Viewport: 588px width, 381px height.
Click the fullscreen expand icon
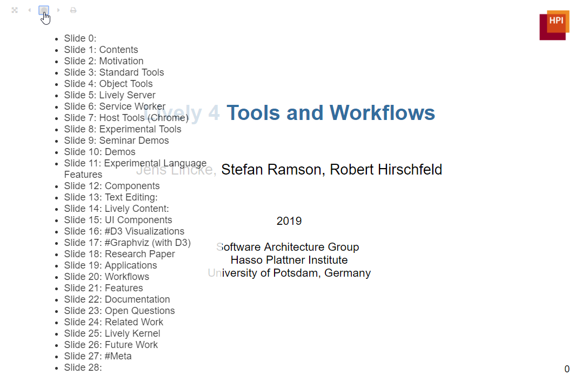point(15,10)
